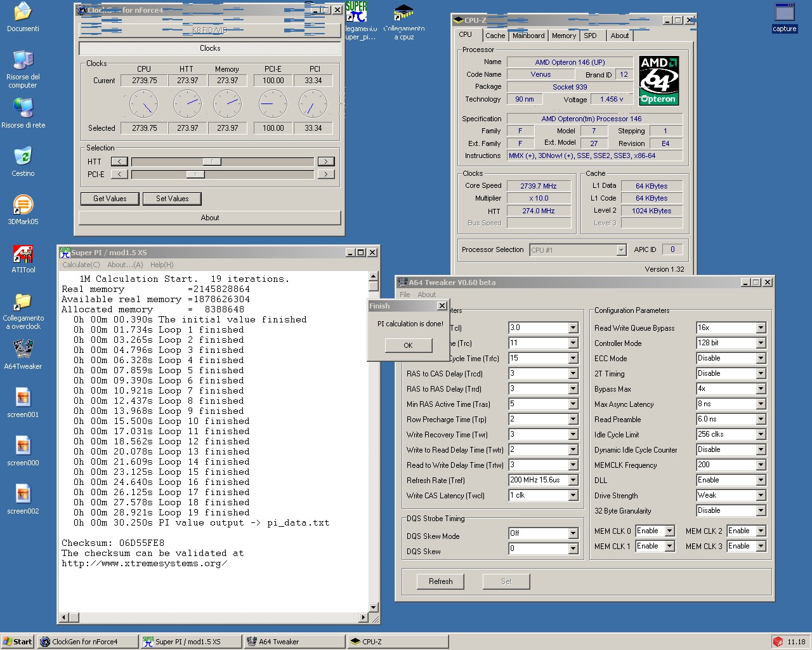
Task: Launch the 3DMark05 desktop shortcut
Action: tap(23, 210)
